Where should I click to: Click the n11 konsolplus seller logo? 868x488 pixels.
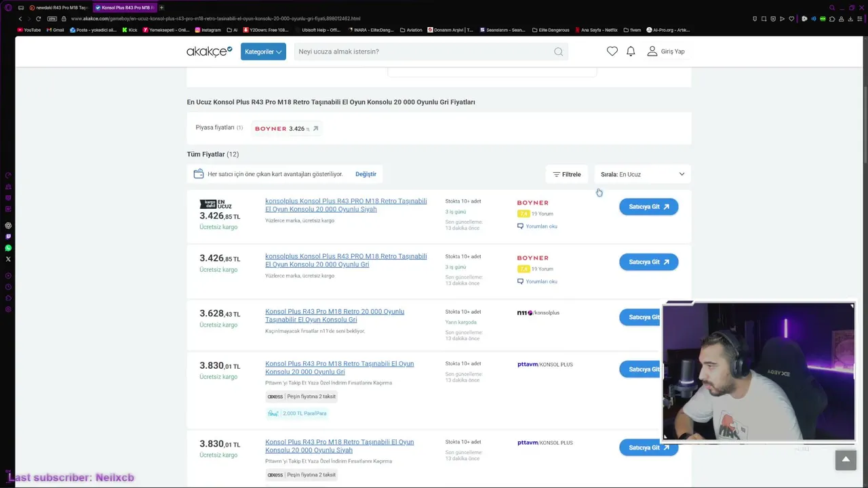click(x=538, y=312)
